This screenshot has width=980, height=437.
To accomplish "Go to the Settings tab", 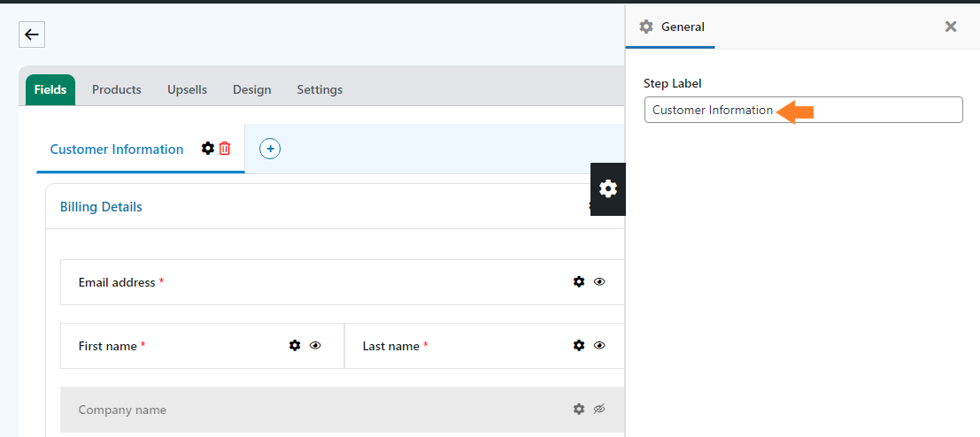I will (x=320, y=90).
